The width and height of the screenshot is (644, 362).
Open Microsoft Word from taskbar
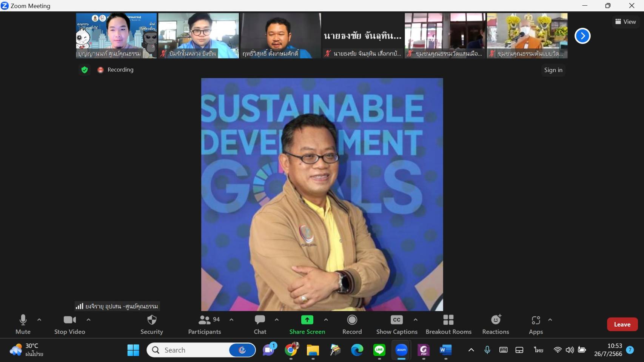point(445,350)
